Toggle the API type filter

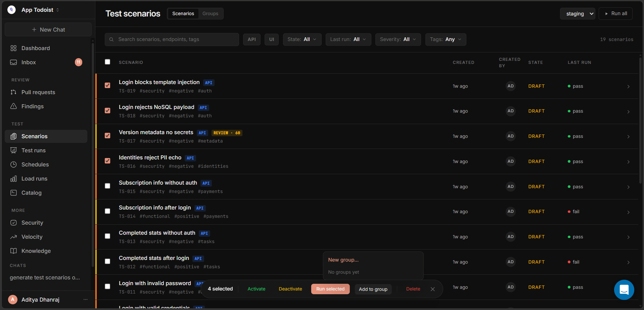coord(252,39)
